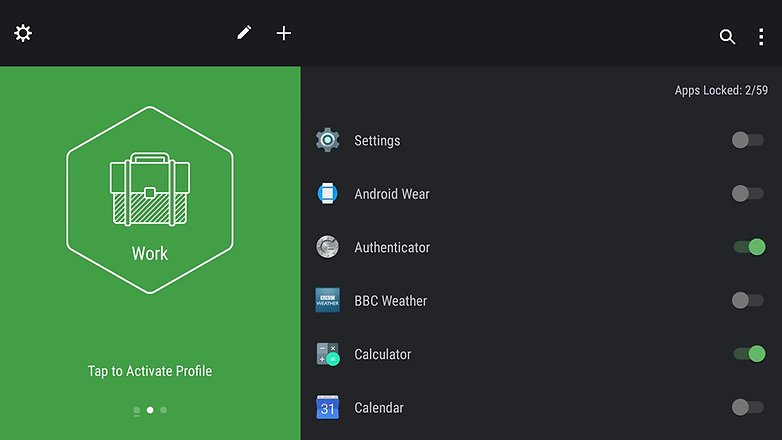Select the middle profile page dot

tap(150, 410)
